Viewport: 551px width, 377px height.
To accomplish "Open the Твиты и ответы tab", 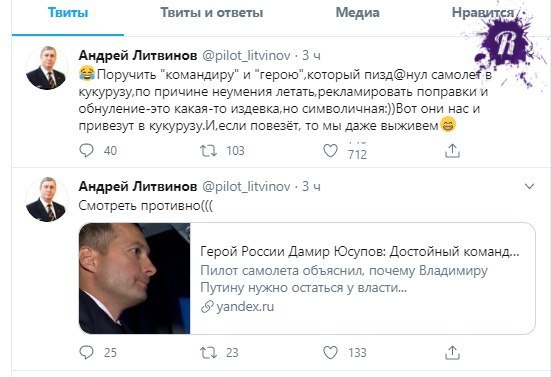I will pyautogui.click(x=212, y=13).
